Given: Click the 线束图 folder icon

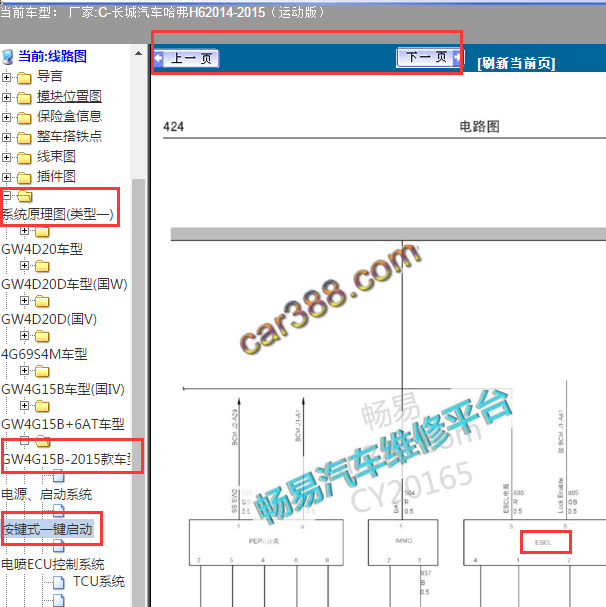Looking at the screenshot, I should point(24,158).
